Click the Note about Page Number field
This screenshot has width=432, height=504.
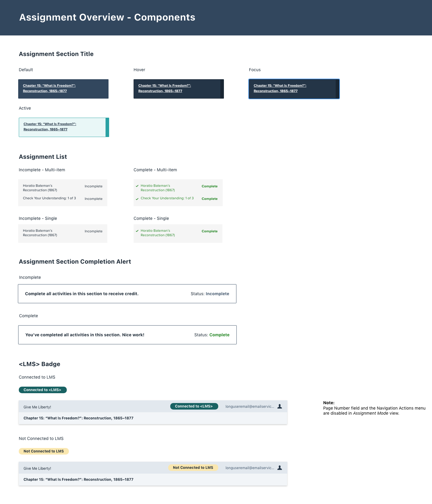pos(374,408)
